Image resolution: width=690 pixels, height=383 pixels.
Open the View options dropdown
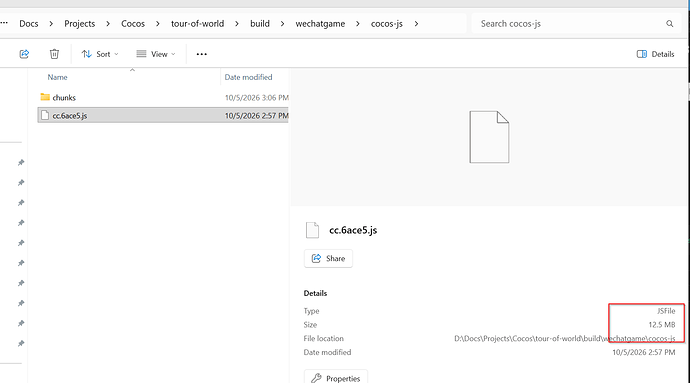coord(155,54)
